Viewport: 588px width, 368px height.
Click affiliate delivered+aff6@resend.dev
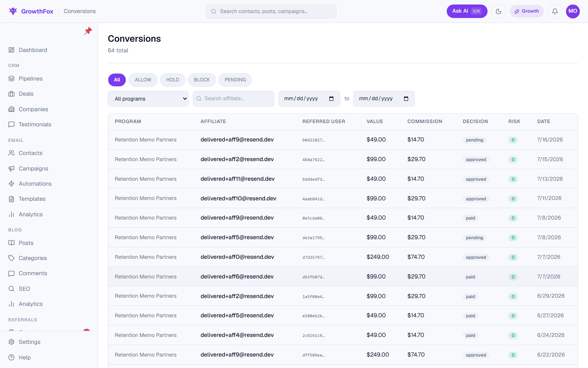[237, 277]
